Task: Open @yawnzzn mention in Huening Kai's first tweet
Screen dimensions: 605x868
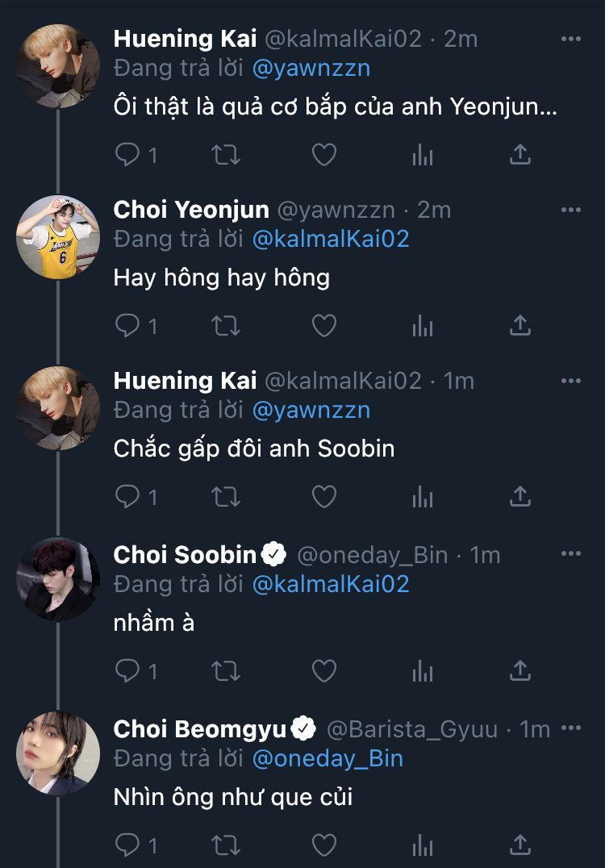Action: [x=311, y=69]
